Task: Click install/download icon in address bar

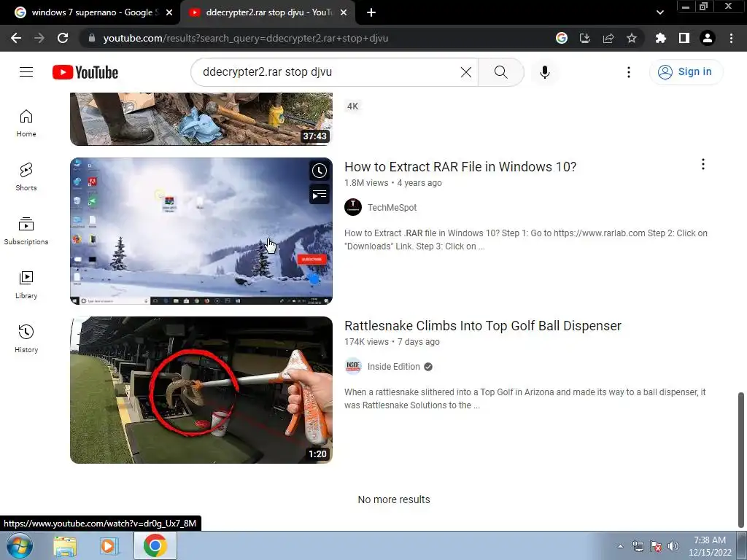Action: point(584,38)
